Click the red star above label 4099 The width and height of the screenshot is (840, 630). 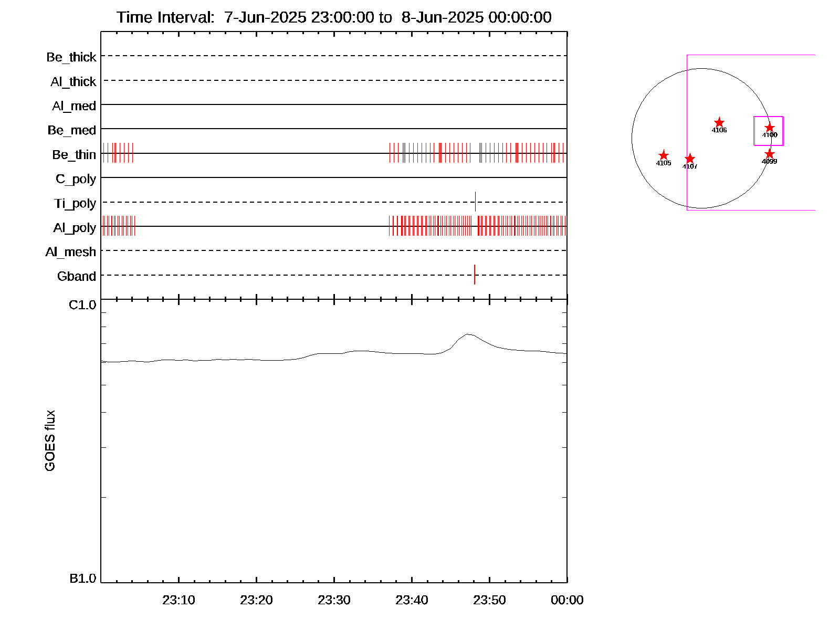(x=770, y=154)
